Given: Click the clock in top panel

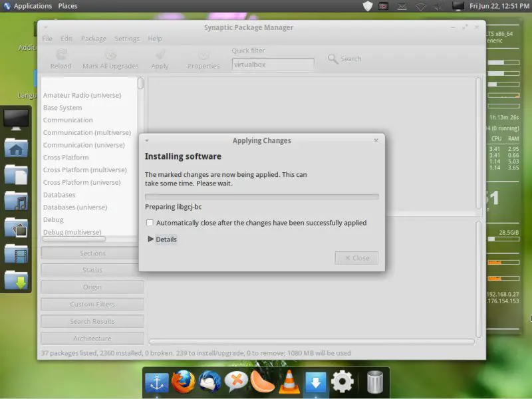Looking at the screenshot, I should (499, 6).
